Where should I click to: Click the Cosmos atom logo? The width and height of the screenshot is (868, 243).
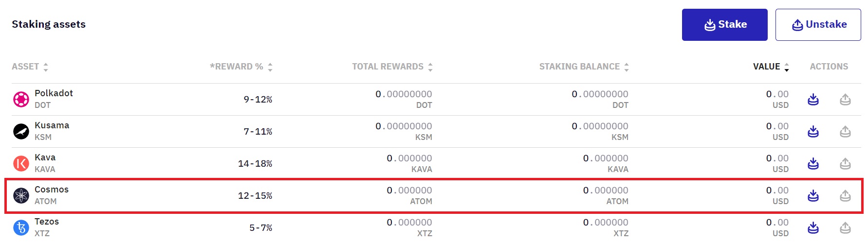tap(21, 195)
